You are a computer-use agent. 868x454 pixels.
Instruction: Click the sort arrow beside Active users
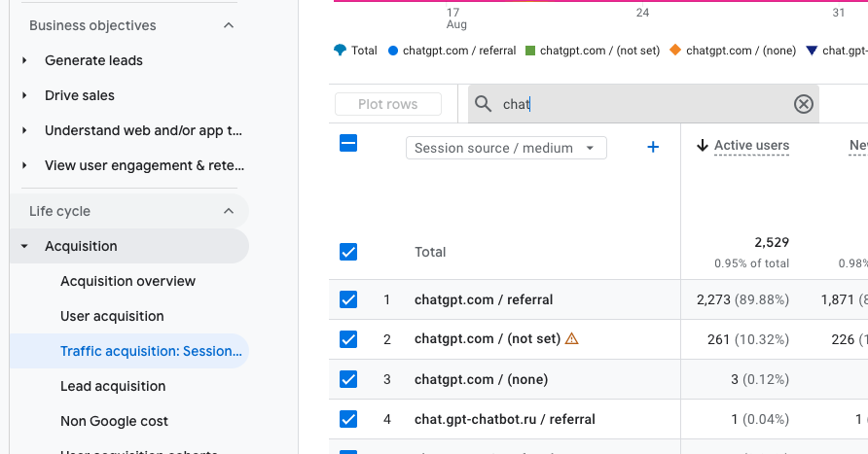click(702, 146)
